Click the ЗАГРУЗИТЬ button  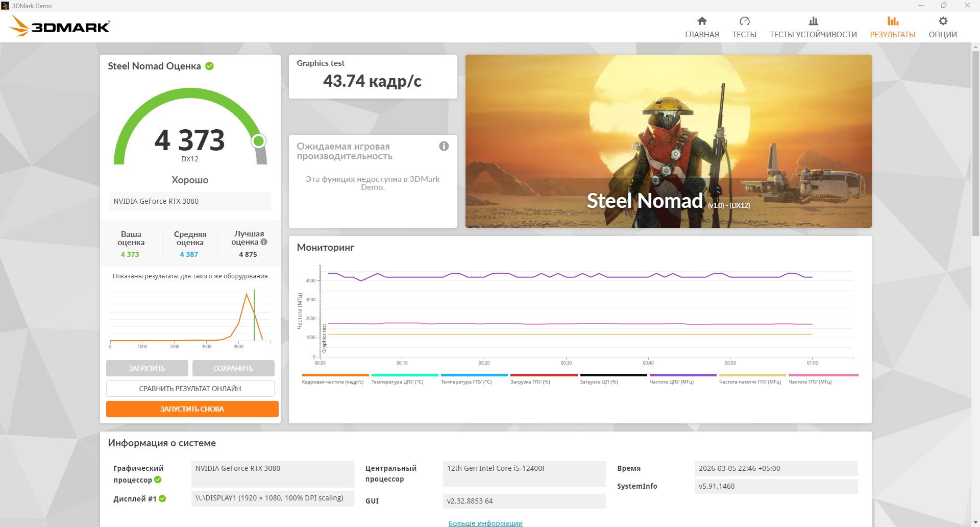click(147, 368)
